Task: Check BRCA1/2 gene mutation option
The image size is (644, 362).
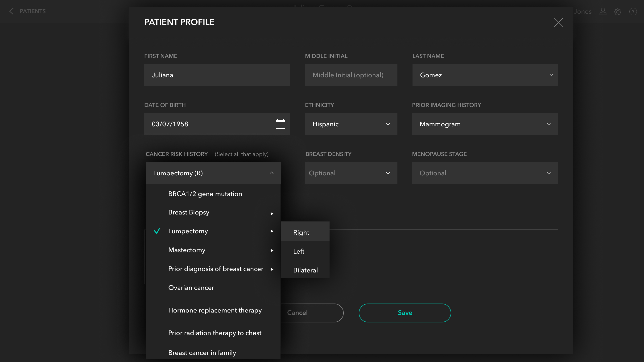Action: click(205, 194)
